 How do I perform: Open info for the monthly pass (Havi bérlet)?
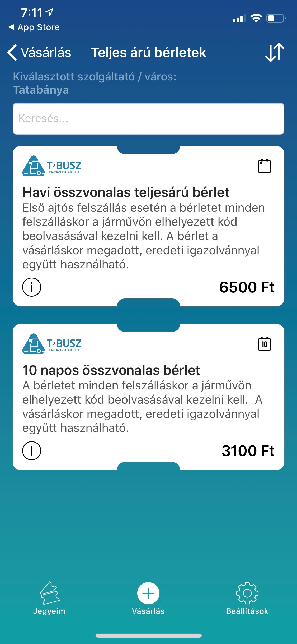coord(32,287)
